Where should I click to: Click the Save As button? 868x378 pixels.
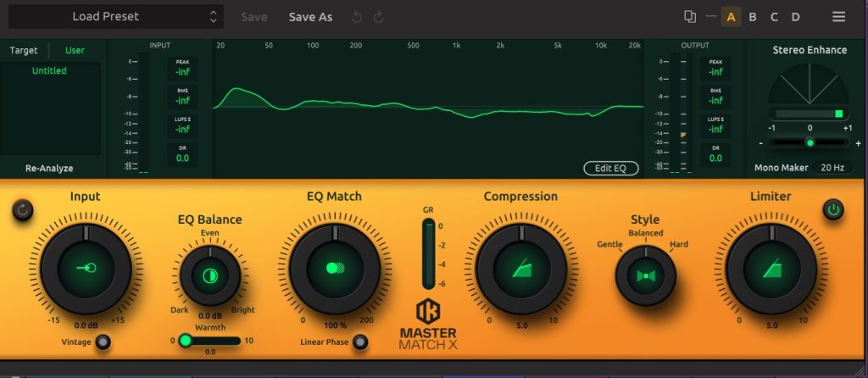pos(310,17)
